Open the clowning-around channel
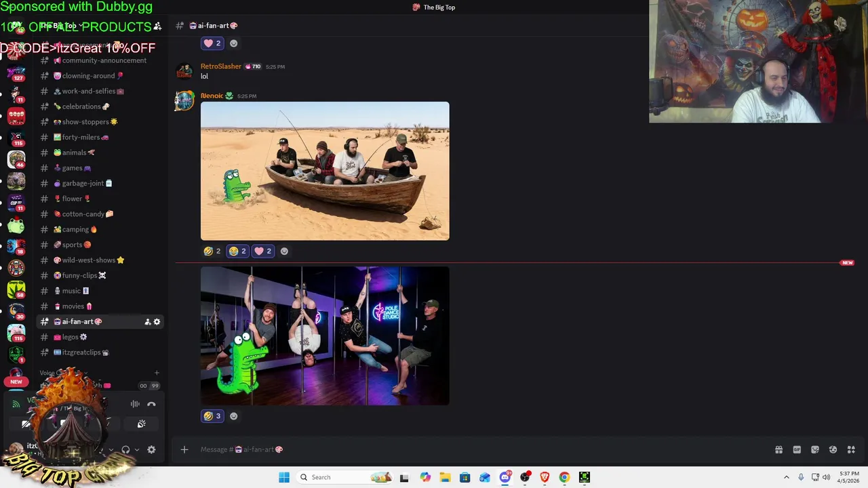 (x=100, y=76)
